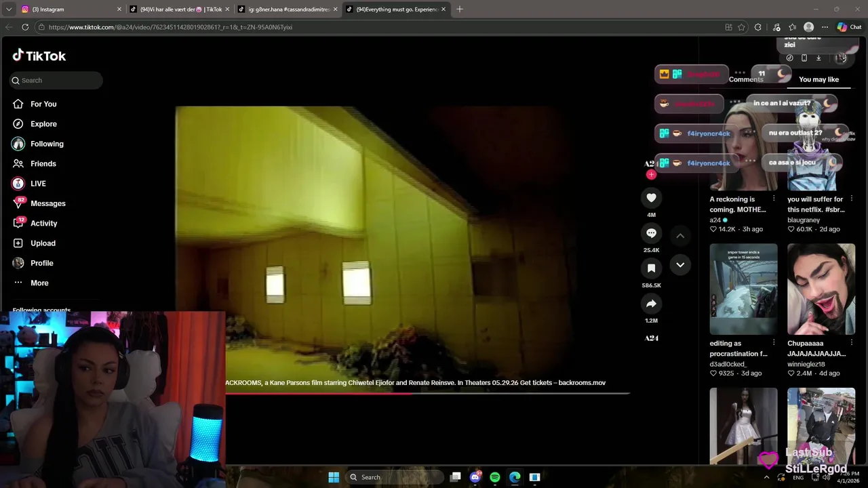The width and height of the screenshot is (868, 488).
Task: Click the video description caption text
Action: click(416, 383)
